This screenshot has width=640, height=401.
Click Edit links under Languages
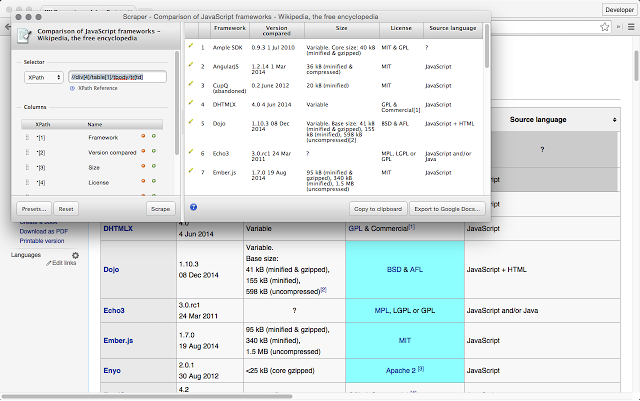pos(64,263)
